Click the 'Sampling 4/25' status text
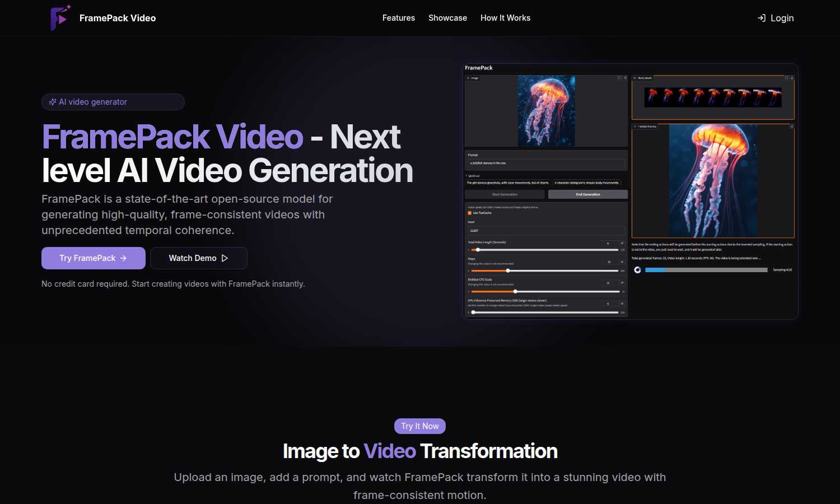This screenshot has height=504, width=840. 782,270
